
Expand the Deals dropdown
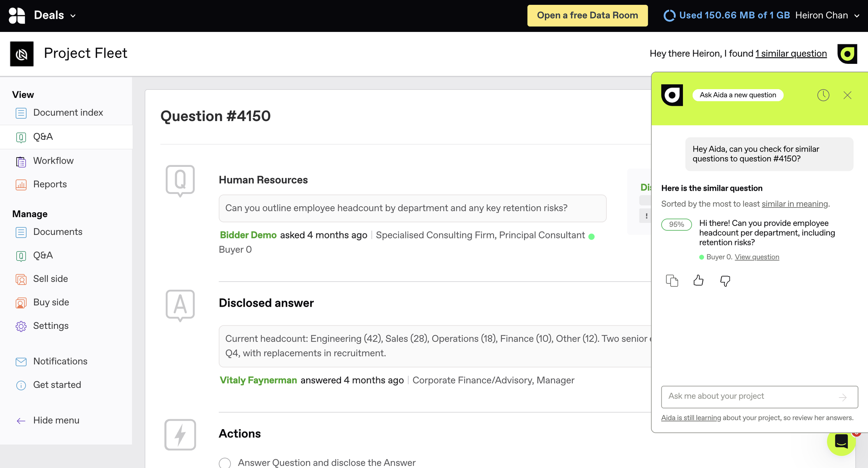tap(55, 15)
